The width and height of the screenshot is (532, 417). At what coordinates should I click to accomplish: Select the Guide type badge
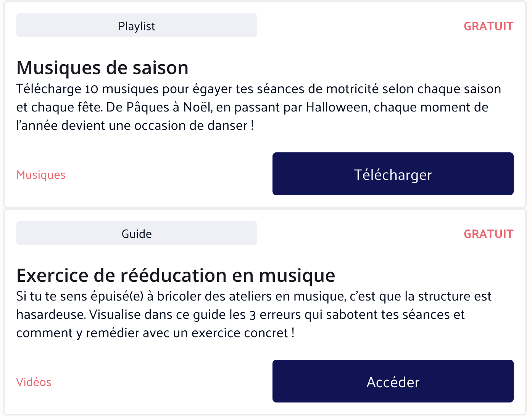pos(136,233)
